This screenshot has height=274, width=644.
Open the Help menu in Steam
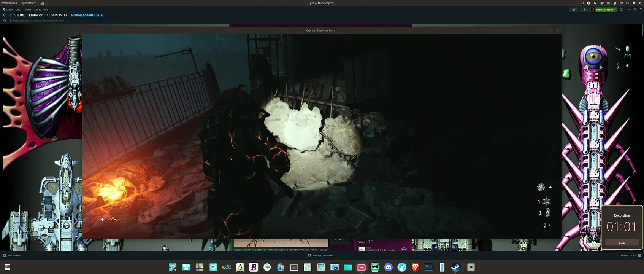(46, 10)
